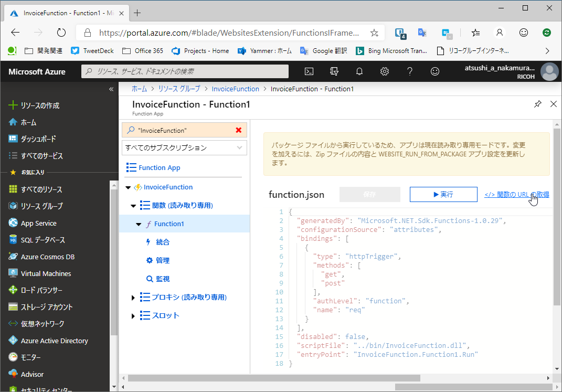
Task: Expand プロキシ (読み取り専用) node
Action: [133, 298]
